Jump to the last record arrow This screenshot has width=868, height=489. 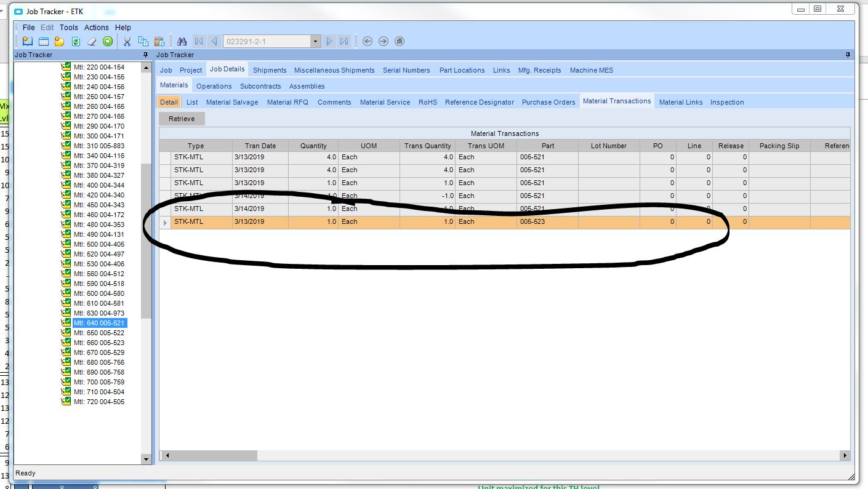tap(344, 41)
